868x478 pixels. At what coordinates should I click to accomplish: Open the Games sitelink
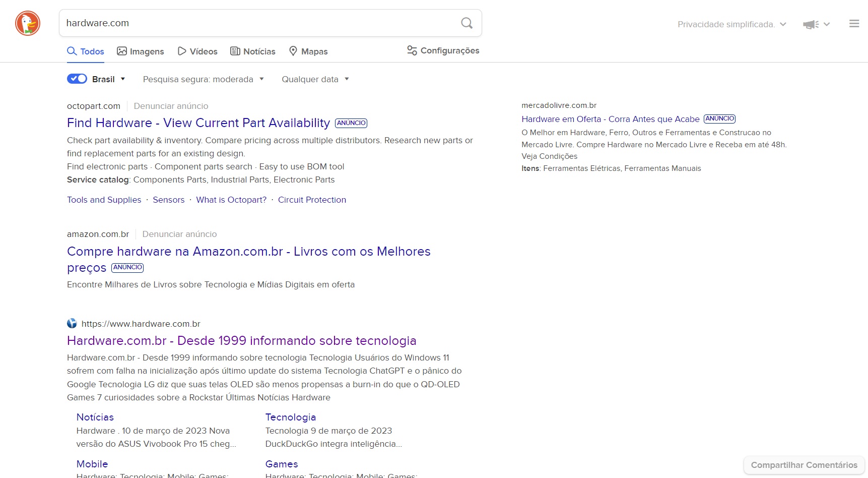coord(282,464)
